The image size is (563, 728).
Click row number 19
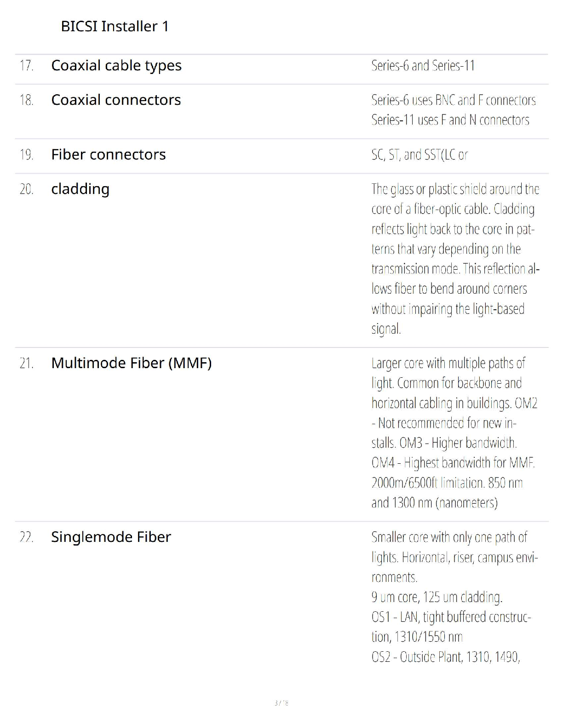point(27,155)
